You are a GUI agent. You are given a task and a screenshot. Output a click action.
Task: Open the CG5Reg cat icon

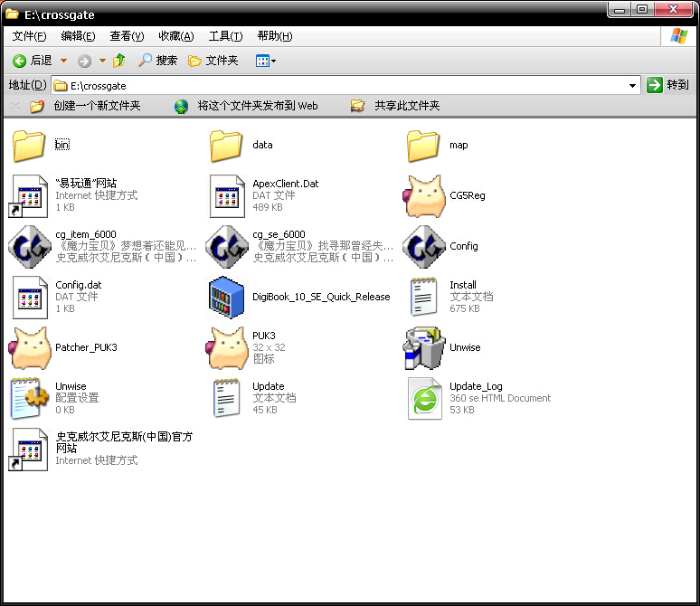423,196
